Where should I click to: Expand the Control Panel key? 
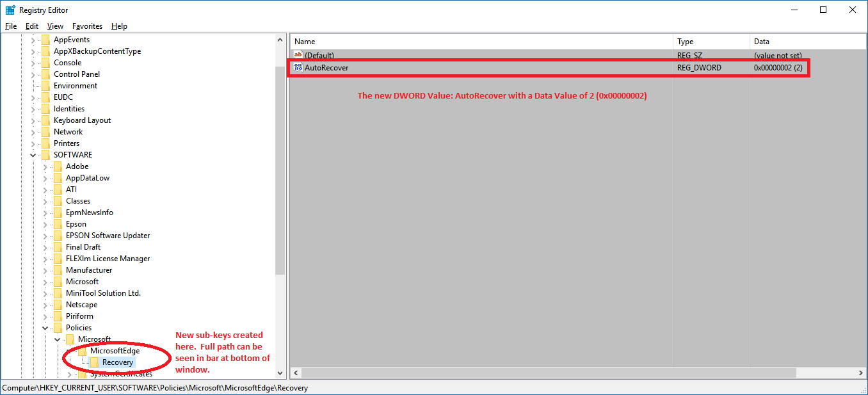(33, 74)
